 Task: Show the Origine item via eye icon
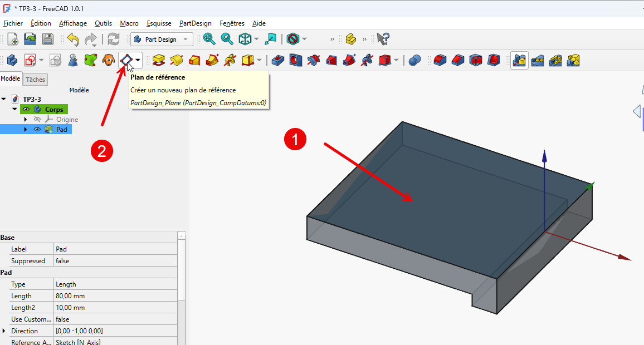coord(37,119)
